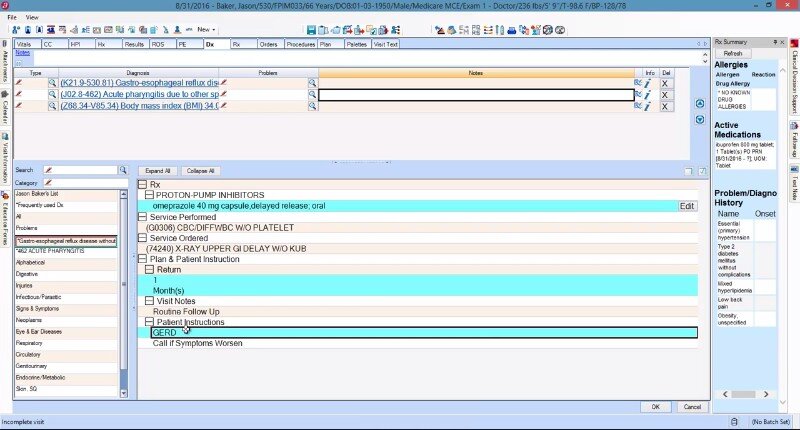The height and width of the screenshot is (430, 800).
Task: Move diagnosis down with the down arrow
Action: pos(700,119)
